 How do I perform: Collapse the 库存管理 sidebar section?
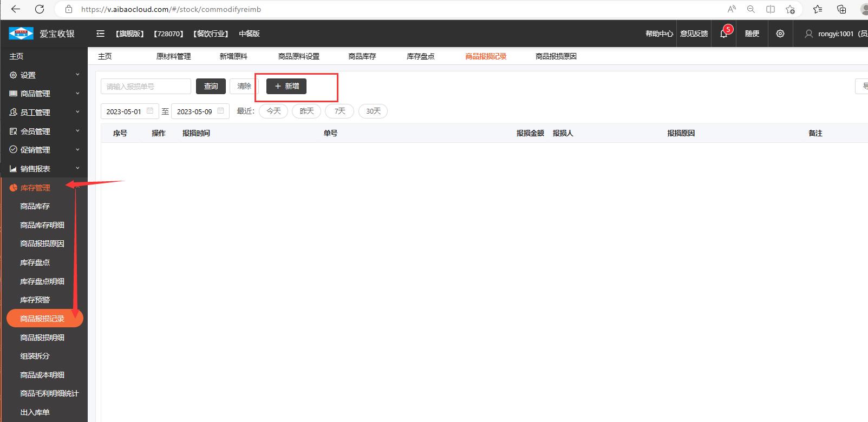(43, 188)
